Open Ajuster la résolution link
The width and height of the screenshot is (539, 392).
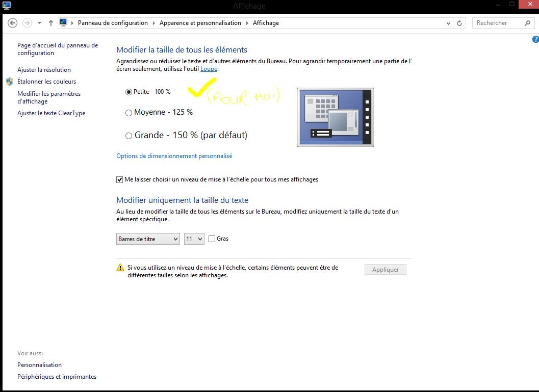click(44, 70)
